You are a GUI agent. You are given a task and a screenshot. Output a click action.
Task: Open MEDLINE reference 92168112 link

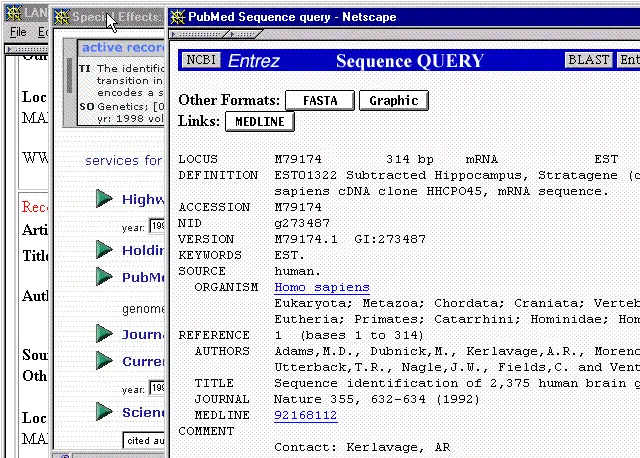306,415
